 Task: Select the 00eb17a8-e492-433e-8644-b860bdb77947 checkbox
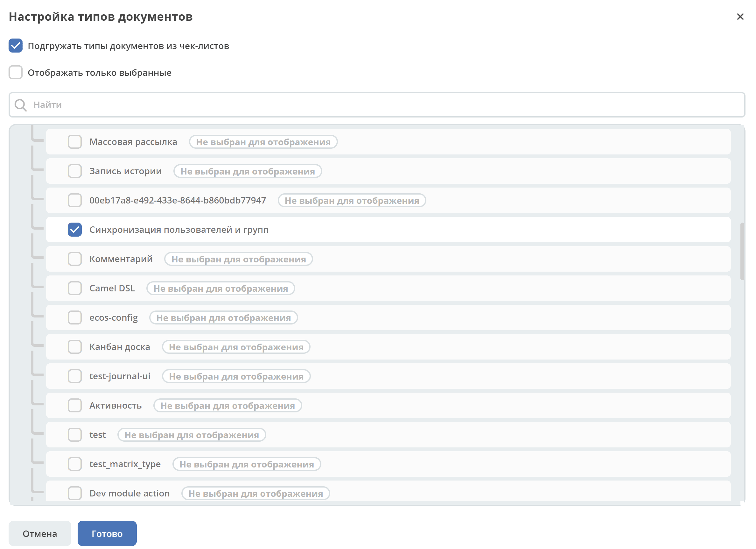click(75, 200)
